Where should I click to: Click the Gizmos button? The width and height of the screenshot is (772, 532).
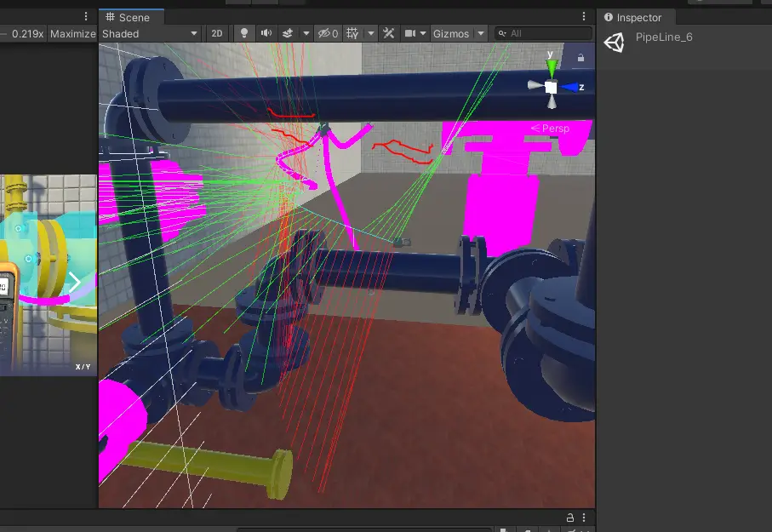point(450,33)
